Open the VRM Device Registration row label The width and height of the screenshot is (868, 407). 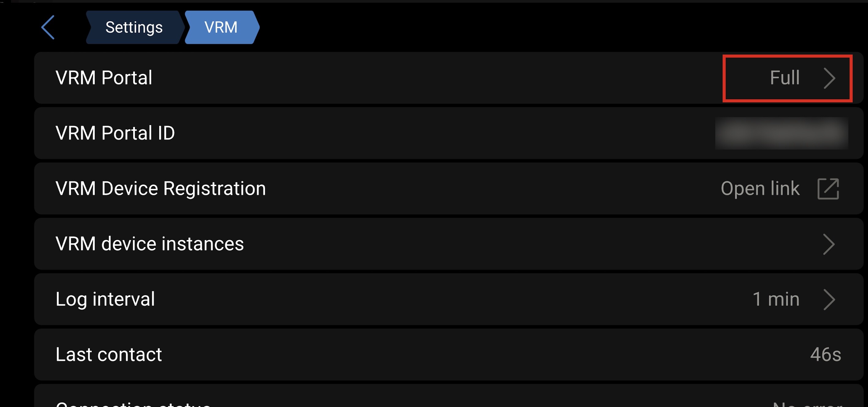(x=160, y=188)
